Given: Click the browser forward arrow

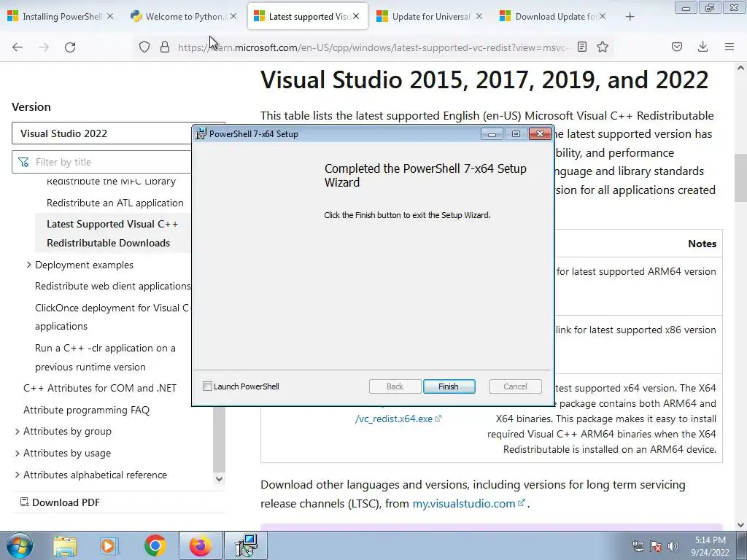Looking at the screenshot, I should [x=44, y=47].
